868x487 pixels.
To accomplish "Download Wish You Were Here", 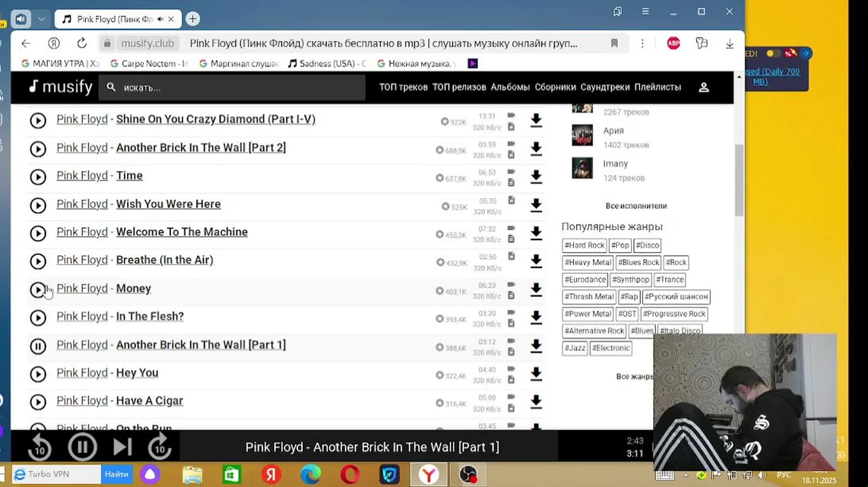I will click(x=536, y=205).
